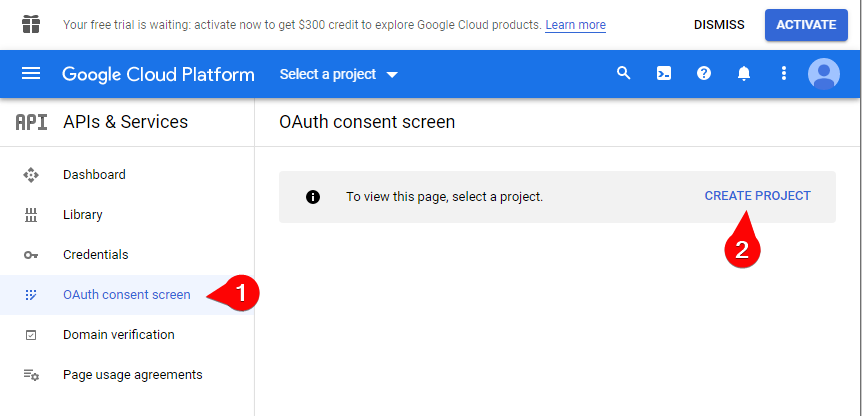This screenshot has height=416, width=862.
Task: Follow the Learn more link
Action: [575, 25]
